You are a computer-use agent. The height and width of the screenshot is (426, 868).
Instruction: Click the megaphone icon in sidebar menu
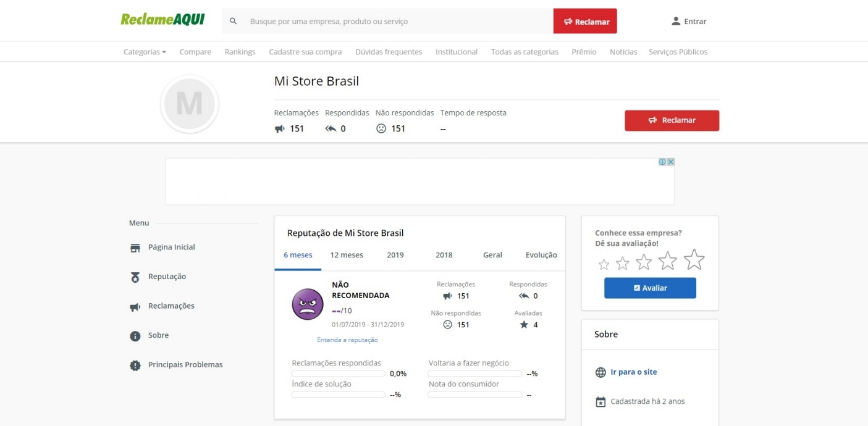[x=135, y=306]
